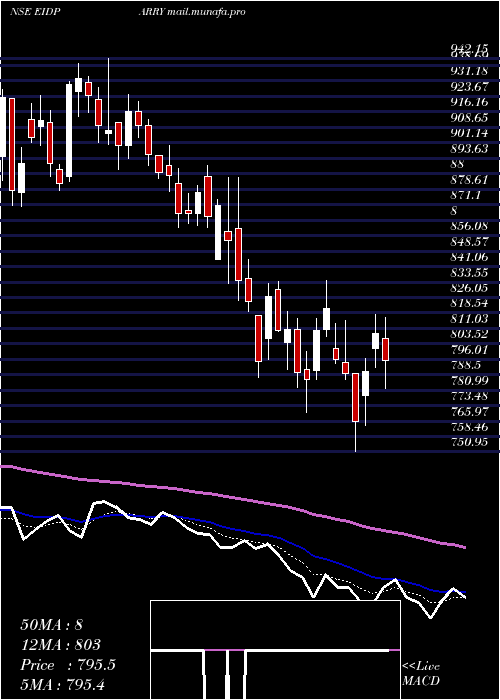The height and width of the screenshot is (700, 500).
Task: Select the 848.57 price level
Action: click(x=469, y=242)
